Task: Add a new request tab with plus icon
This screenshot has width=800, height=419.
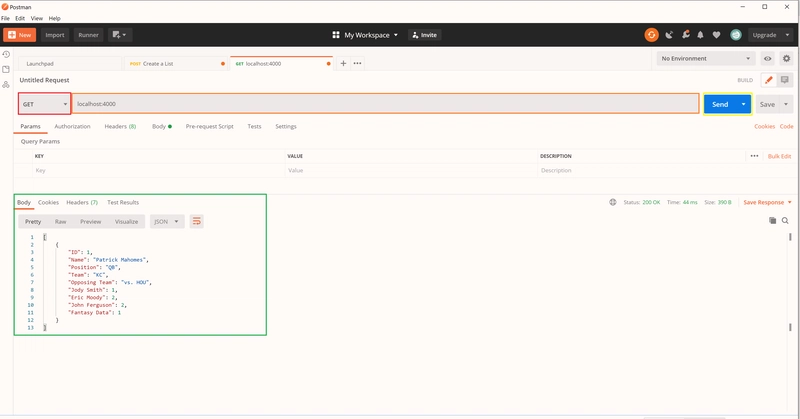Action: point(343,63)
